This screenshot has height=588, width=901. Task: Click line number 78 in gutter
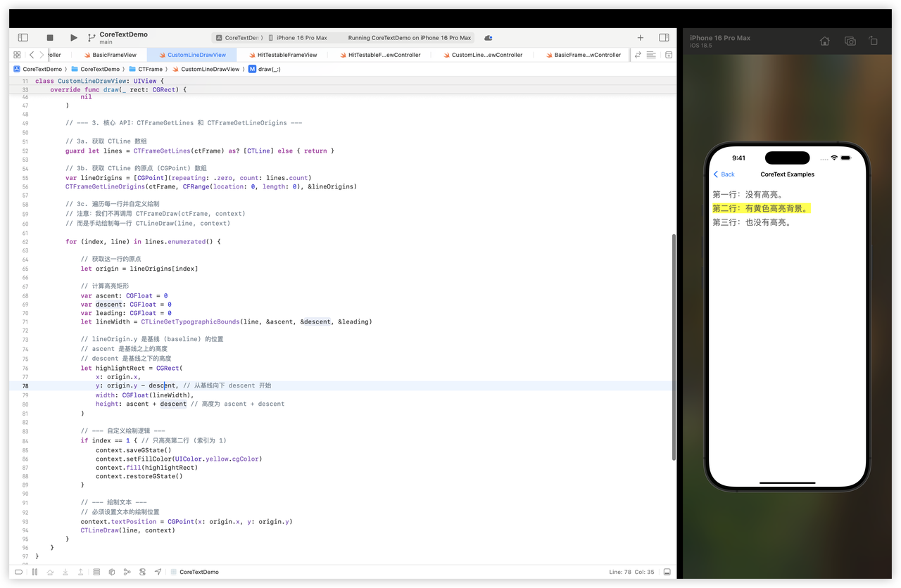pos(25,386)
